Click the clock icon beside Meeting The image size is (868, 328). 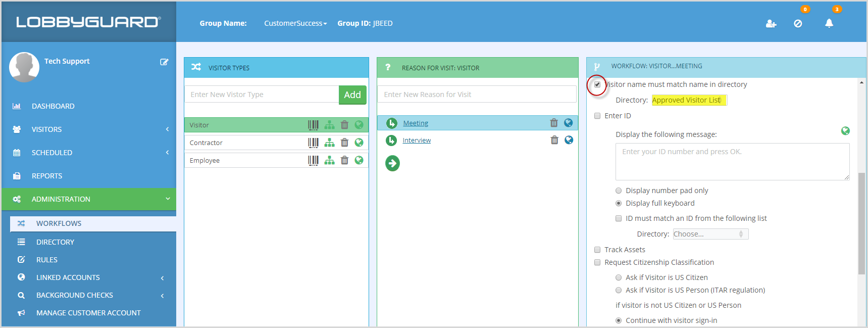click(x=391, y=123)
